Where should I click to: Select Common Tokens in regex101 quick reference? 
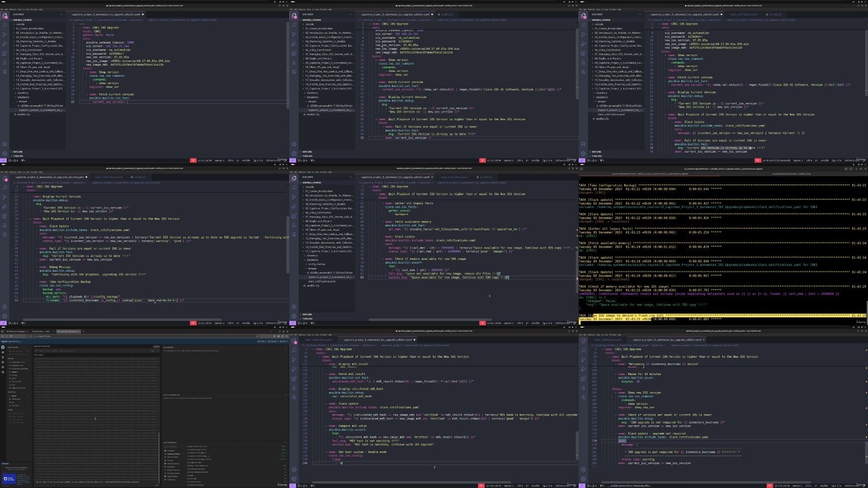173,454
